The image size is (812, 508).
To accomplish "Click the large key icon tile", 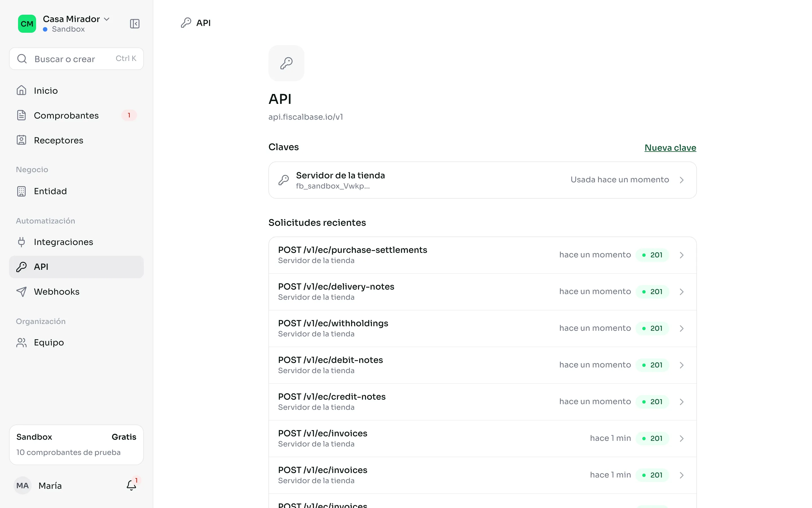I will click(x=286, y=63).
